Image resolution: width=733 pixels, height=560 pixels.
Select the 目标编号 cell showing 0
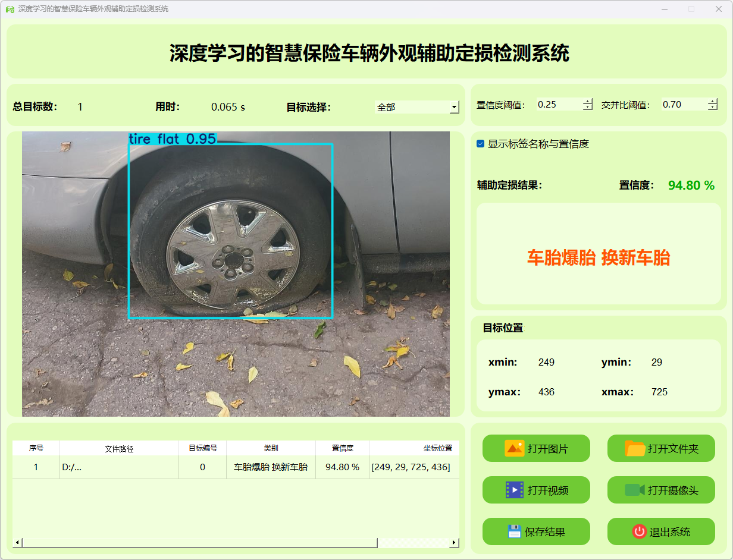tap(203, 467)
